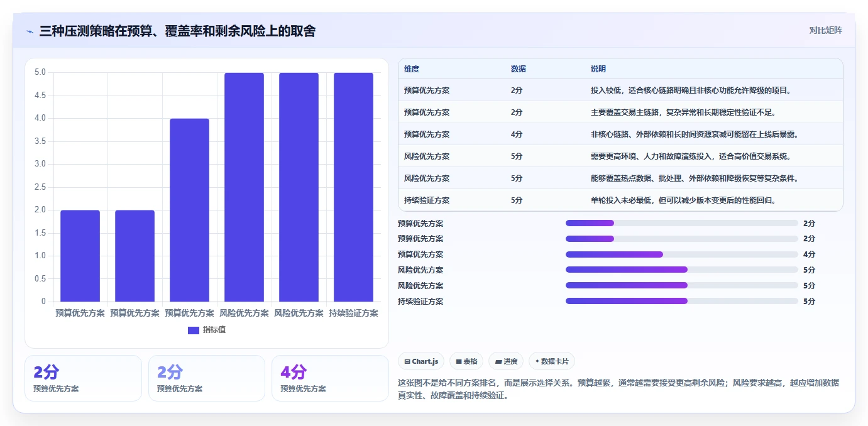
Task: Click the 持续验证方案 cell in the table
Action: 427,200
